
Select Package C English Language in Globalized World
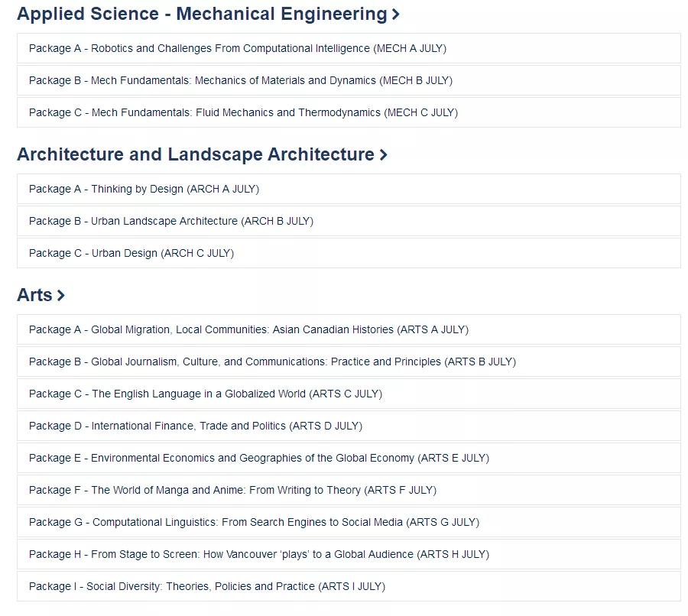pos(349,394)
